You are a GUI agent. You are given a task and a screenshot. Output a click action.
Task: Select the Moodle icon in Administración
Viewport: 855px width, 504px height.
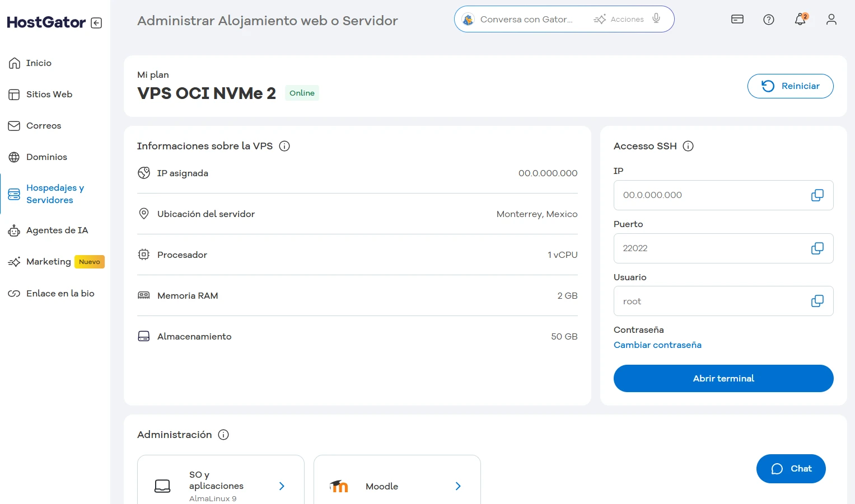(x=339, y=486)
